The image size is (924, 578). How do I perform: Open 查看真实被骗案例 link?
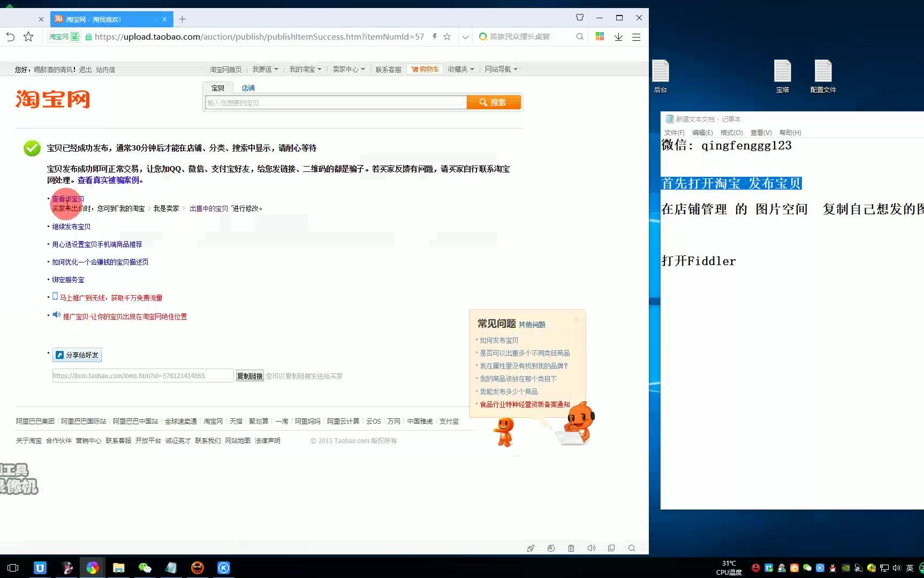tap(110, 180)
